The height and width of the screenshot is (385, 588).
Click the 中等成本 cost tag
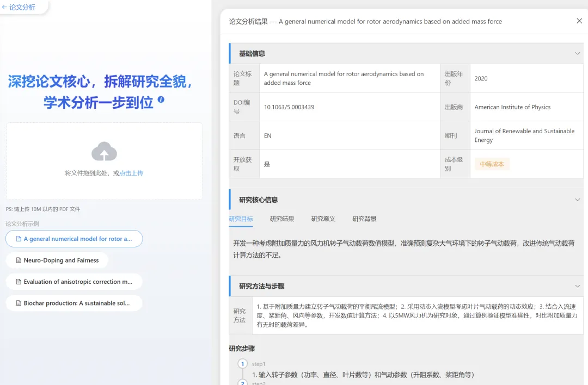492,164
